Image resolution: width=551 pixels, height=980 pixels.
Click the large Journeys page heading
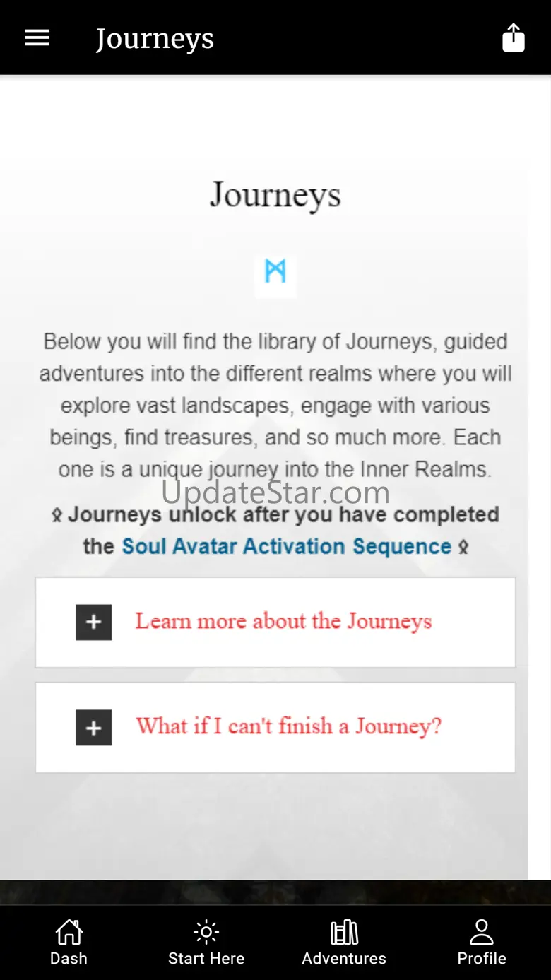pyautogui.click(x=275, y=196)
